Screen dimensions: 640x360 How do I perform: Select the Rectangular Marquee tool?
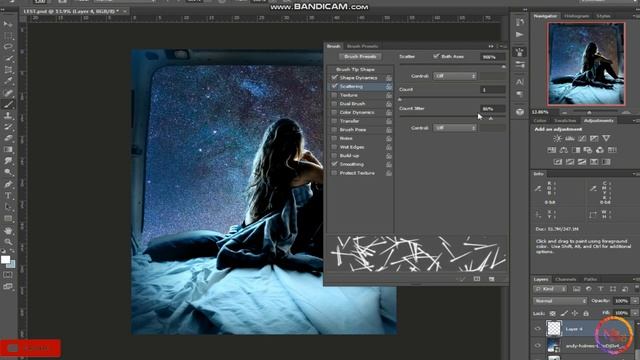[8, 36]
